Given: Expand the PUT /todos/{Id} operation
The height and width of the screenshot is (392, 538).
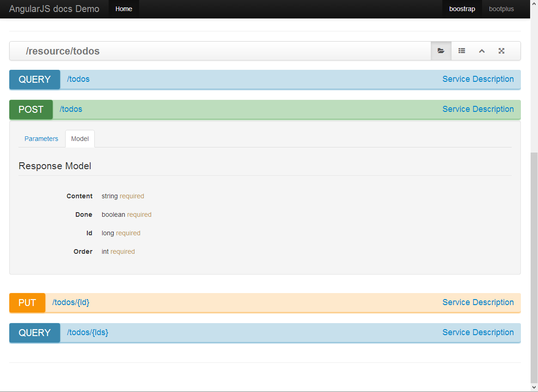Looking at the screenshot, I should tap(71, 302).
